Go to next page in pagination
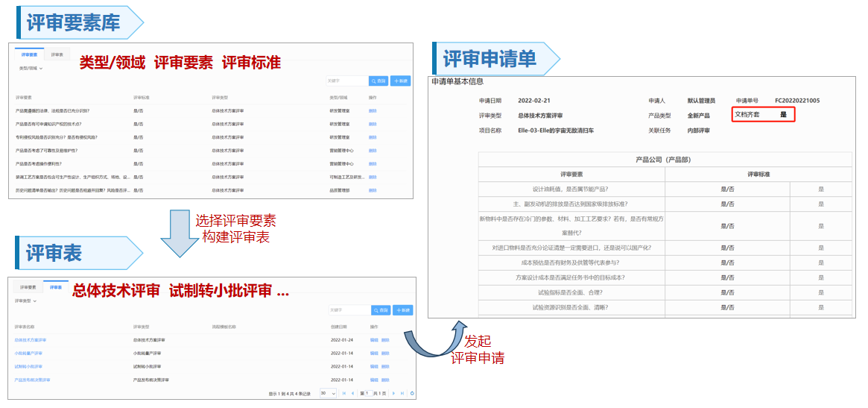868x408 pixels. pos(393,393)
